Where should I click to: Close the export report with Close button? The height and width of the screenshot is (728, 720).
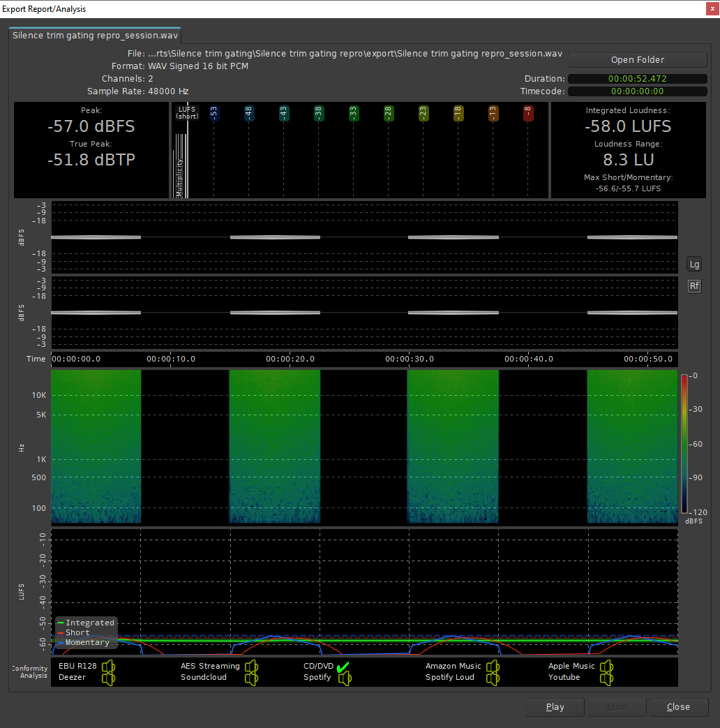click(677, 707)
